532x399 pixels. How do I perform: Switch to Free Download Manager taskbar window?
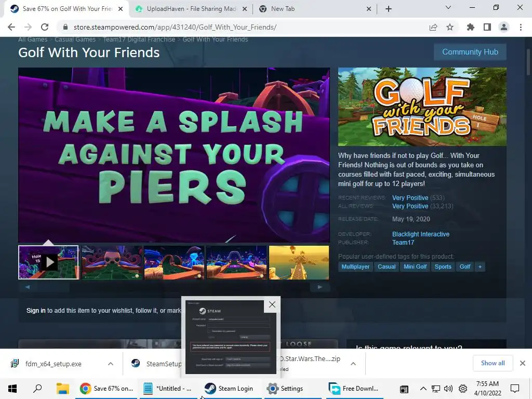[x=355, y=389]
